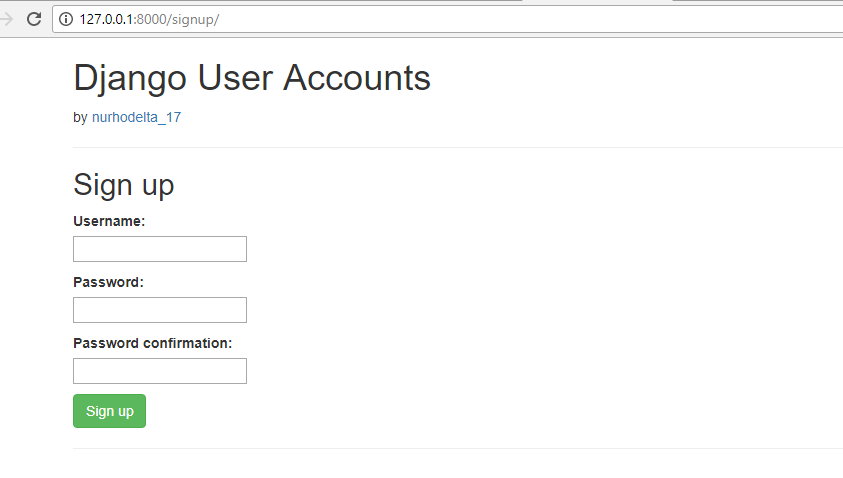The image size is (843, 478).
Task: Go forward with the browser arrow
Action: pyautogui.click(x=6, y=19)
